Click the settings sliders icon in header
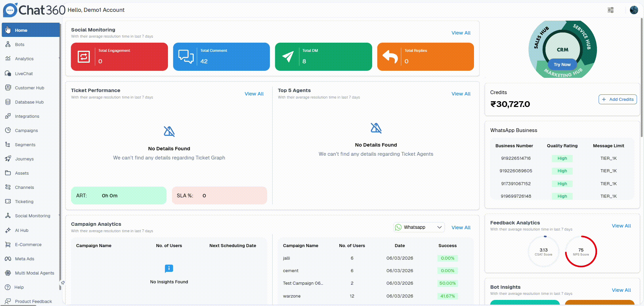This screenshot has height=306, width=644. click(610, 10)
